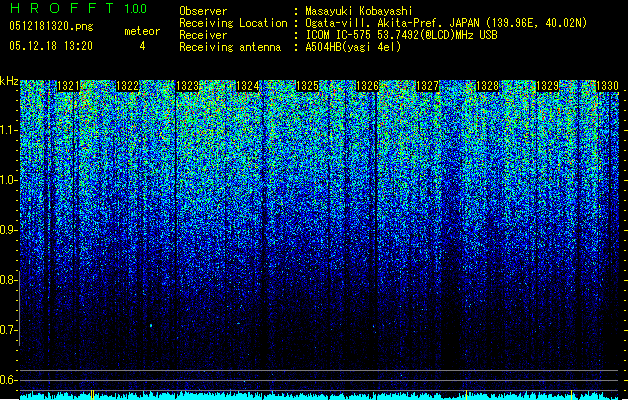
Task: Click the 1329 time marker label
Action: [x=548, y=86]
